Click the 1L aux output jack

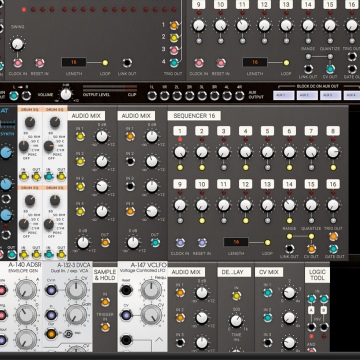152,96
